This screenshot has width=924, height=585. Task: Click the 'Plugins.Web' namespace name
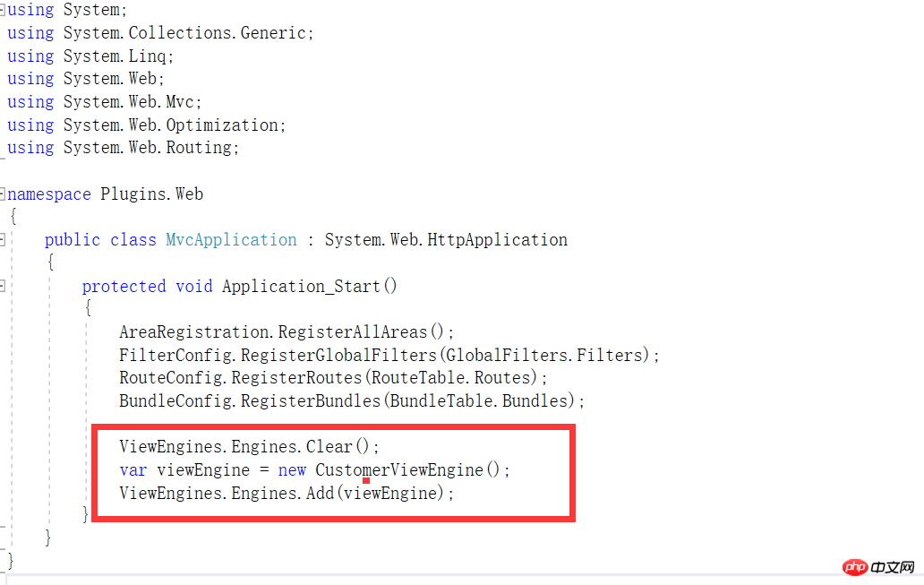(151, 194)
